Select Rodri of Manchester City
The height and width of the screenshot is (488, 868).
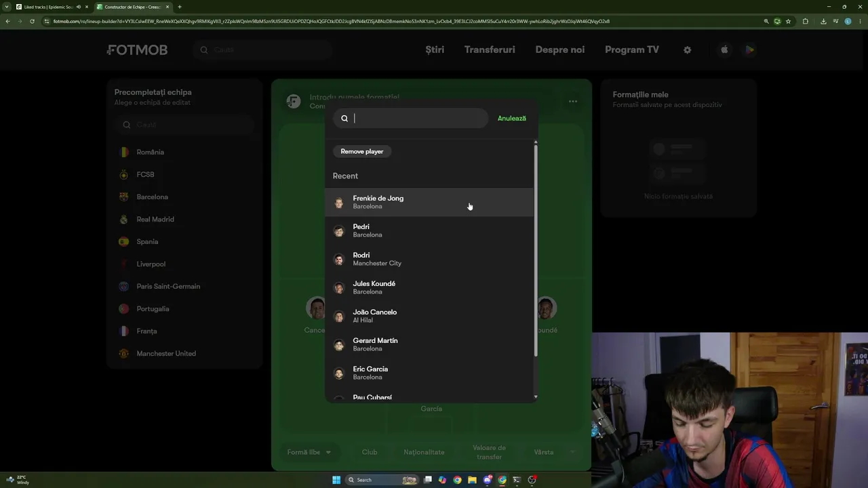tap(430, 259)
